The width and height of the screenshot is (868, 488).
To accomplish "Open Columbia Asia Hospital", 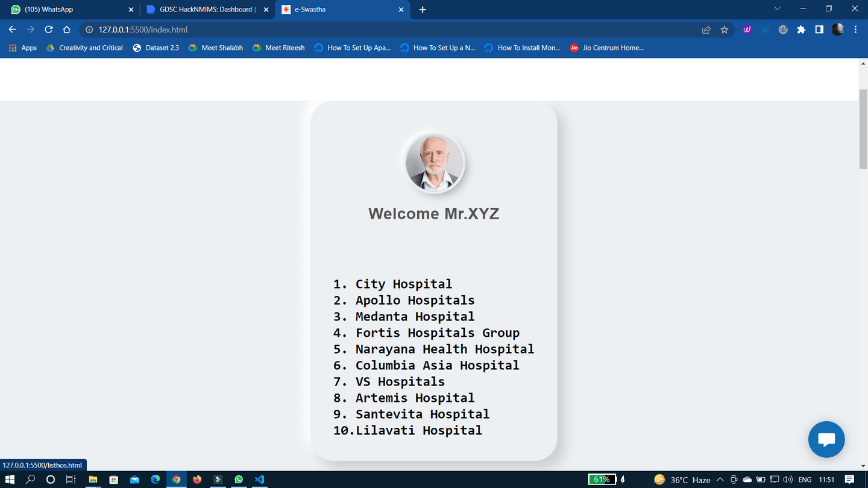I will 438,365.
